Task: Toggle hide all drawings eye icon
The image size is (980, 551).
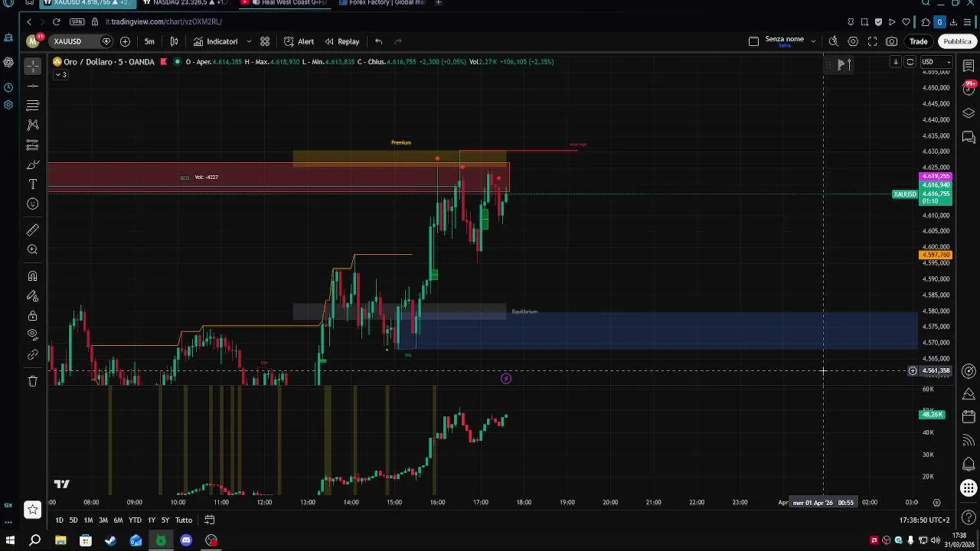Action: click(32, 334)
